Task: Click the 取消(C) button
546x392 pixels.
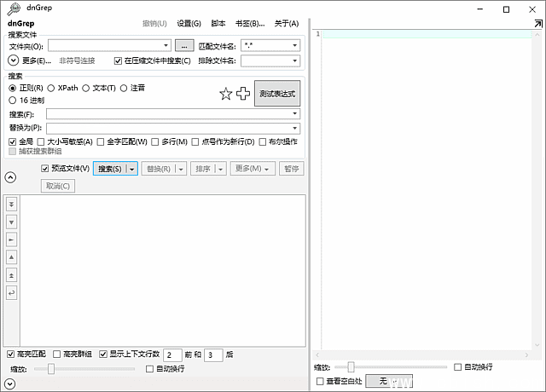Action: (x=58, y=186)
